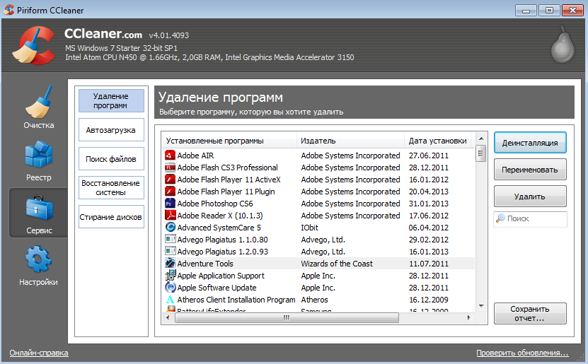Click the Adventure Tools icon

(x=171, y=263)
